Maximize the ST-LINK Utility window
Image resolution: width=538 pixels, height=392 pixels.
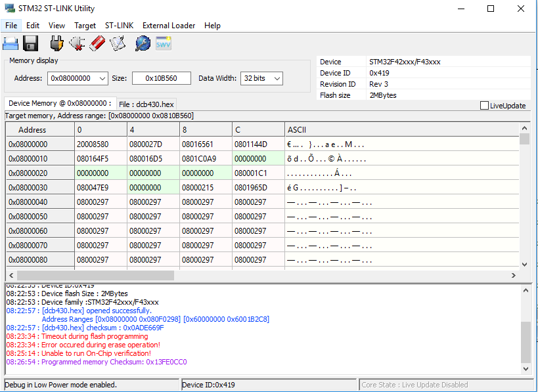pos(491,9)
